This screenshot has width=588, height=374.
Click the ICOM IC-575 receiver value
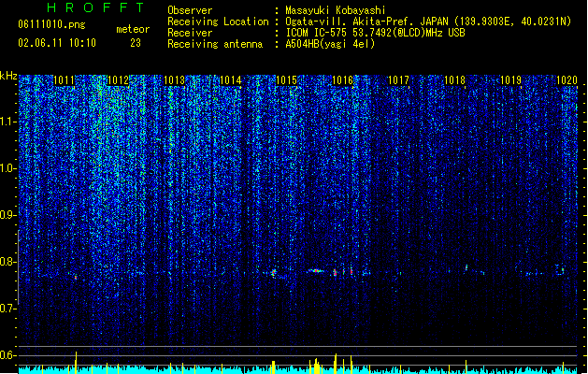(375, 33)
